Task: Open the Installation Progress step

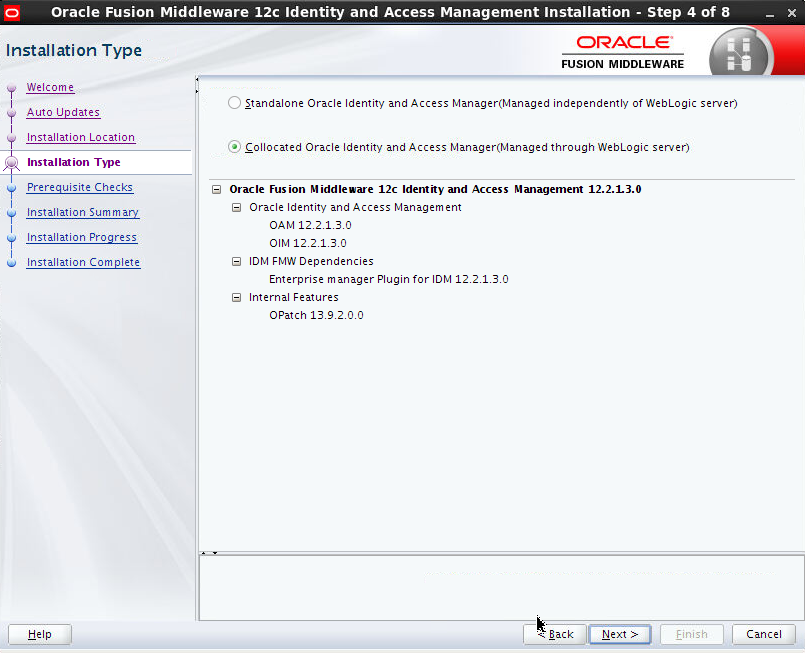Action: 82,237
